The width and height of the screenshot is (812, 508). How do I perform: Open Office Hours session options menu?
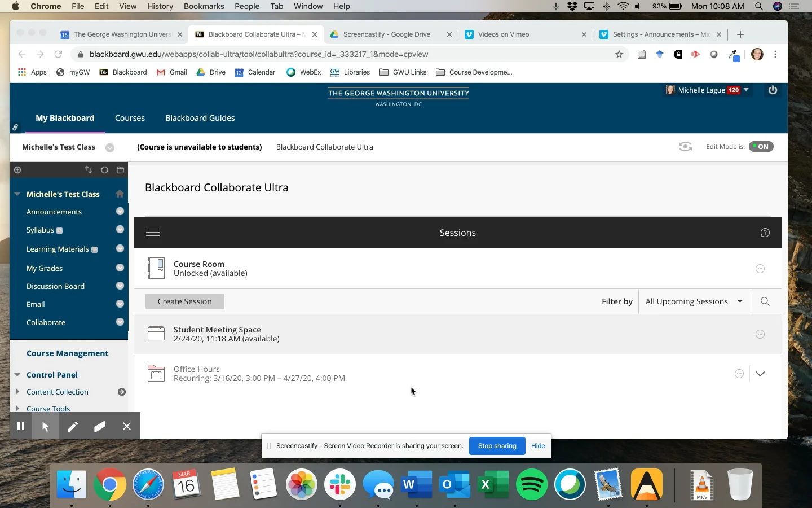(739, 374)
